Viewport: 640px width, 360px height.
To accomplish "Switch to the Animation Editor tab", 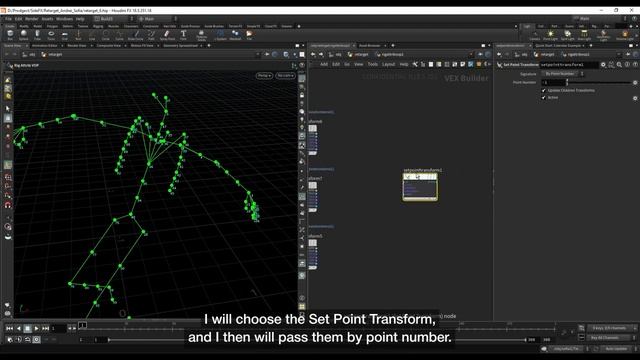I will coord(44,46).
